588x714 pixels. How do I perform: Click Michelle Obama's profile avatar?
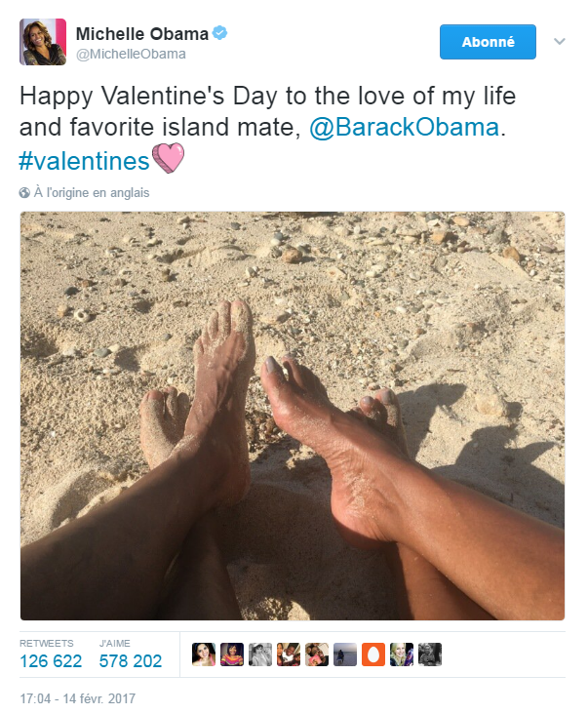click(43, 42)
